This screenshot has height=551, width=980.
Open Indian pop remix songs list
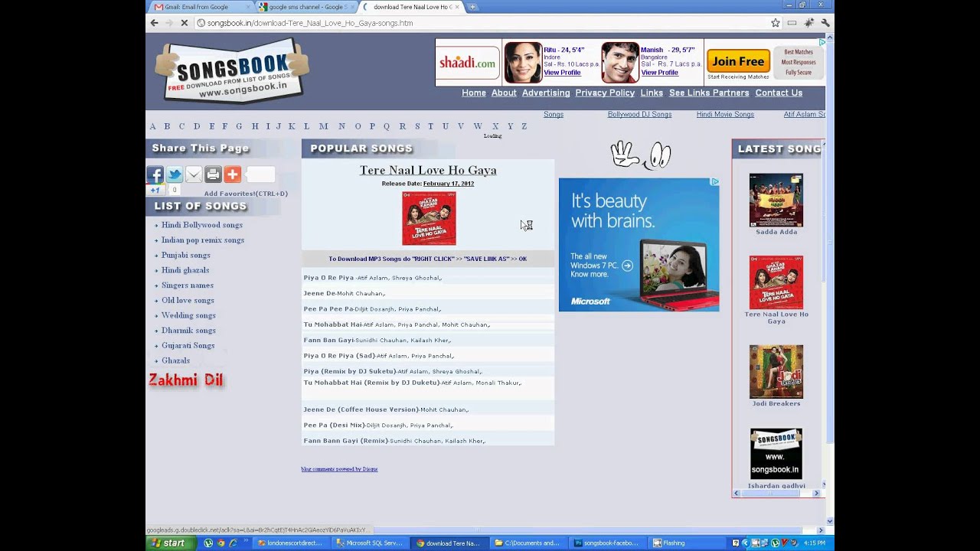click(203, 240)
